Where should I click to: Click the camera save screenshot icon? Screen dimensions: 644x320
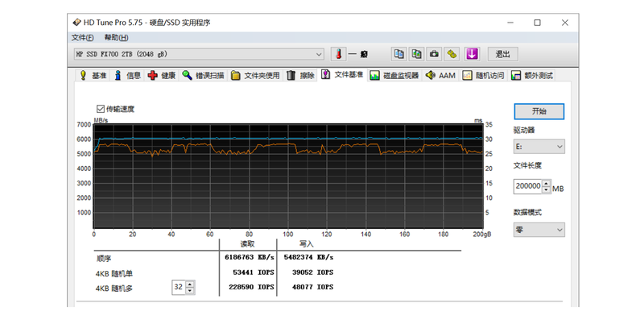tap(435, 54)
